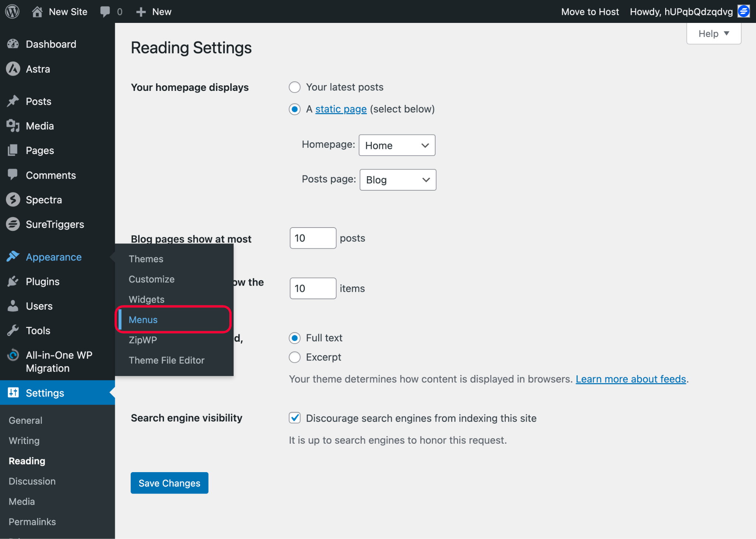Open the Posts page dropdown showing Blog

398,180
